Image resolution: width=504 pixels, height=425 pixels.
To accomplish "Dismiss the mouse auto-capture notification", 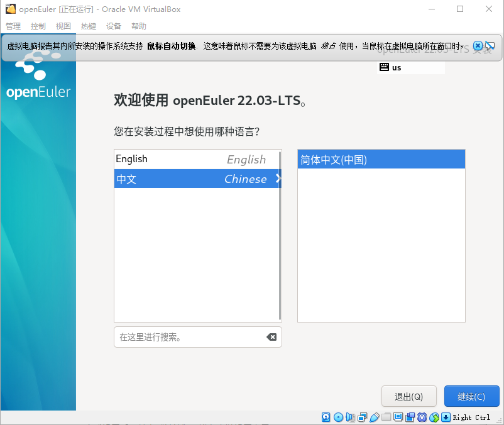I will (478, 45).
